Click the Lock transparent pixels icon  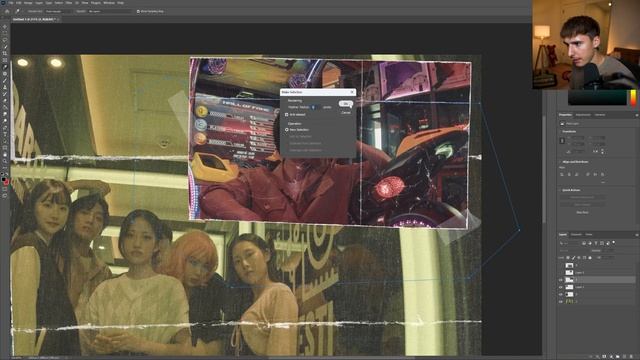[x=568, y=258]
